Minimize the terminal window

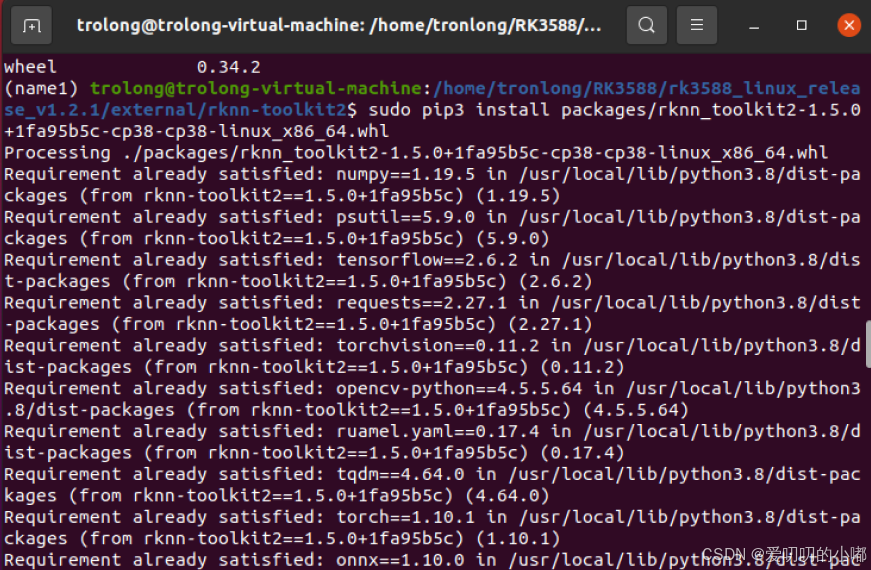click(754, 26)
